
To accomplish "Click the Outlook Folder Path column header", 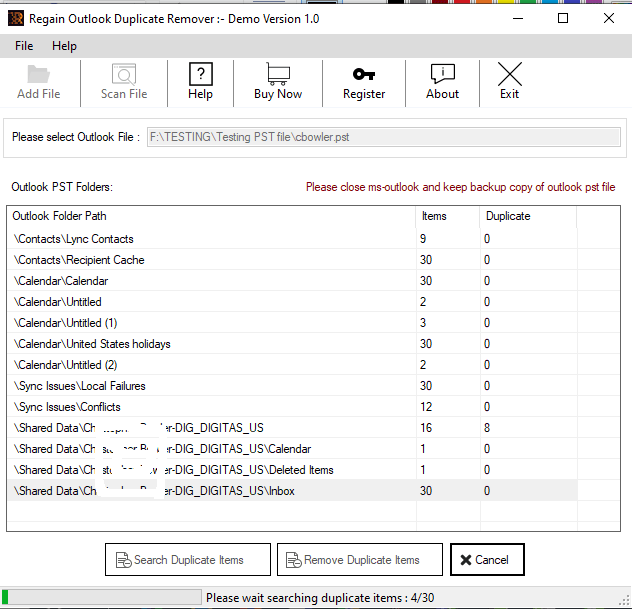I will (x=211, y=216).
